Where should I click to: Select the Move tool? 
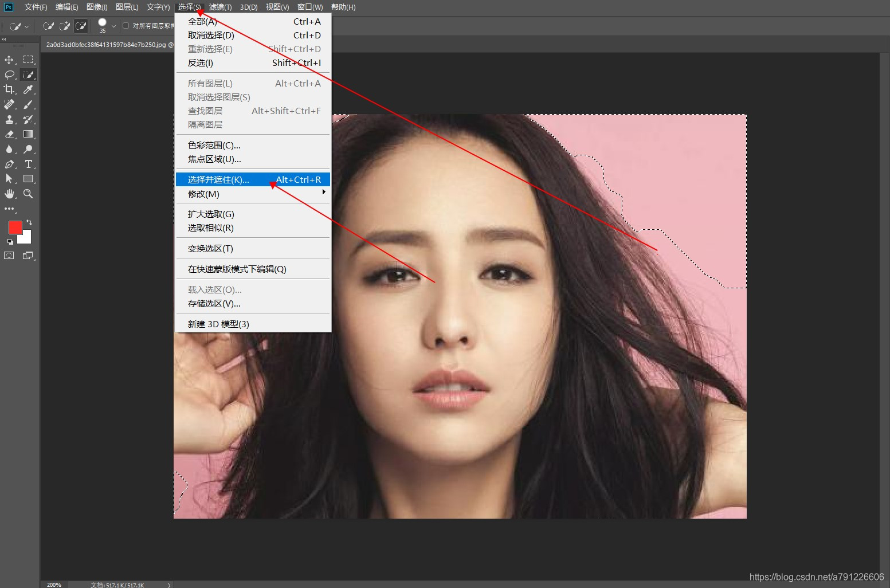point(9,60)
